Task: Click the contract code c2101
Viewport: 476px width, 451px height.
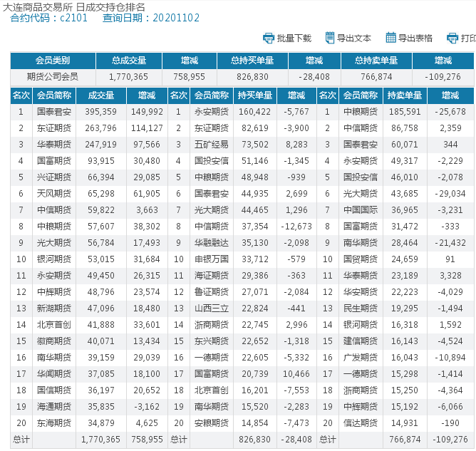Action: click(x=73, y=18)
